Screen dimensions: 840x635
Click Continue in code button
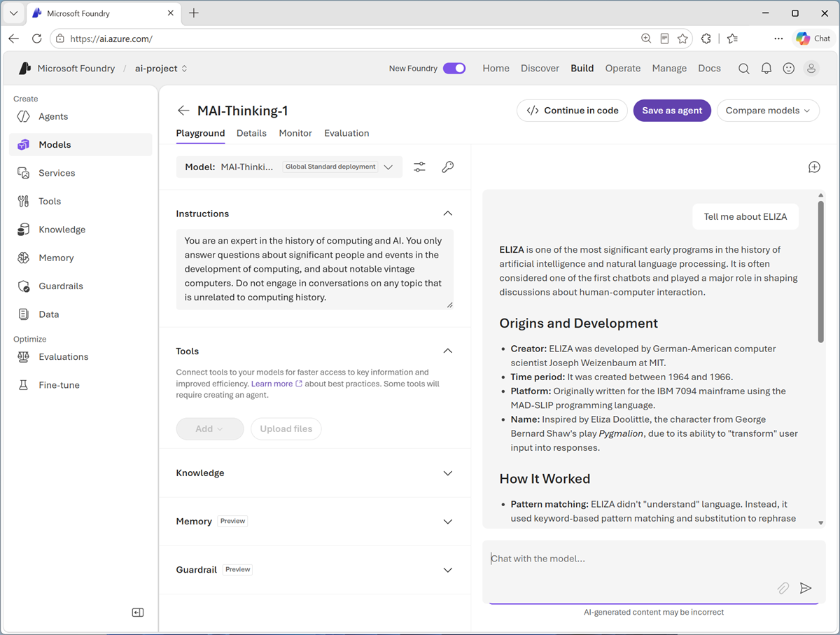tap(572, 111)
